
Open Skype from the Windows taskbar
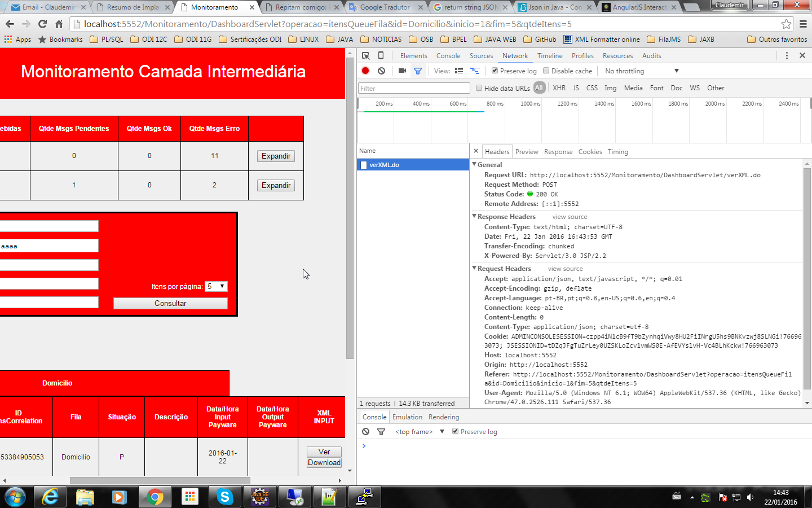(224, 497)
